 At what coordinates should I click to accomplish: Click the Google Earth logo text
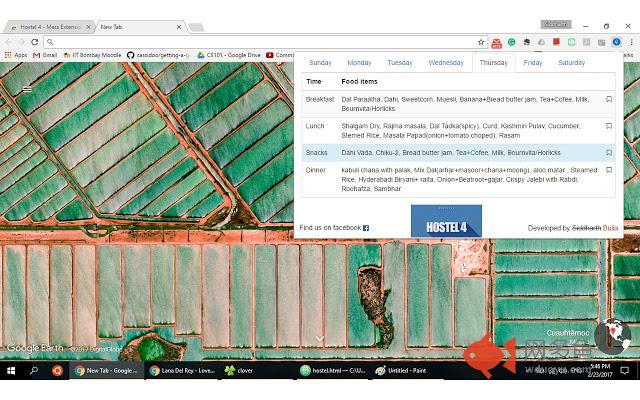pos(35,348)
